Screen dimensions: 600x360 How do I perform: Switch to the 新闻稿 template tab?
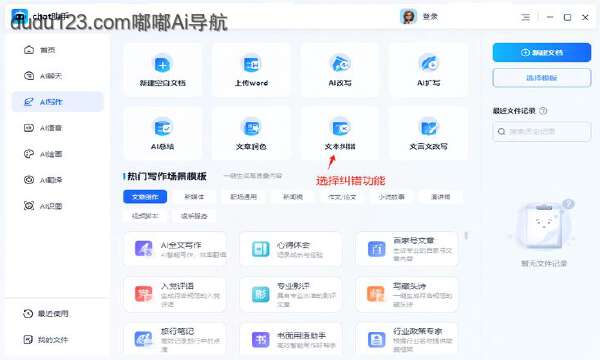(x=293, y=197)
